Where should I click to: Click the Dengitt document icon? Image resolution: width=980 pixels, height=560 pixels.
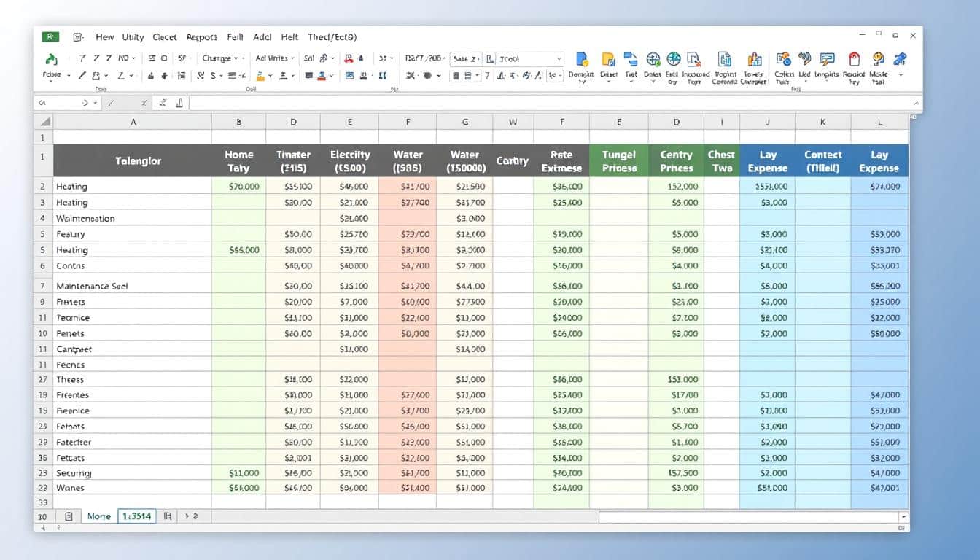[582, 60]
